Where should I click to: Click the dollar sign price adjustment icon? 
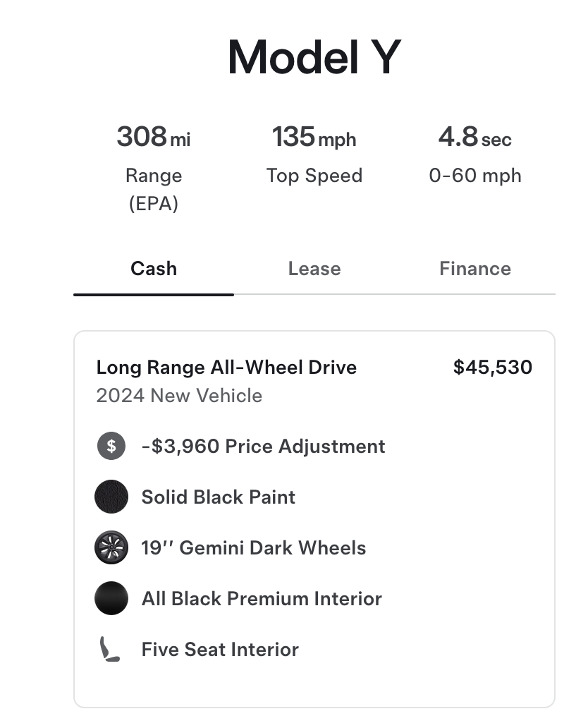coord(111,446)
